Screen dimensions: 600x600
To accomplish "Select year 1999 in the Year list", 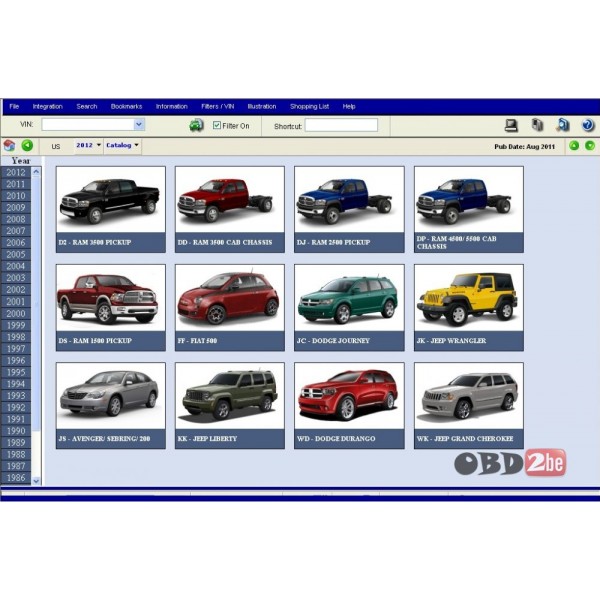I will click(16, 326).
